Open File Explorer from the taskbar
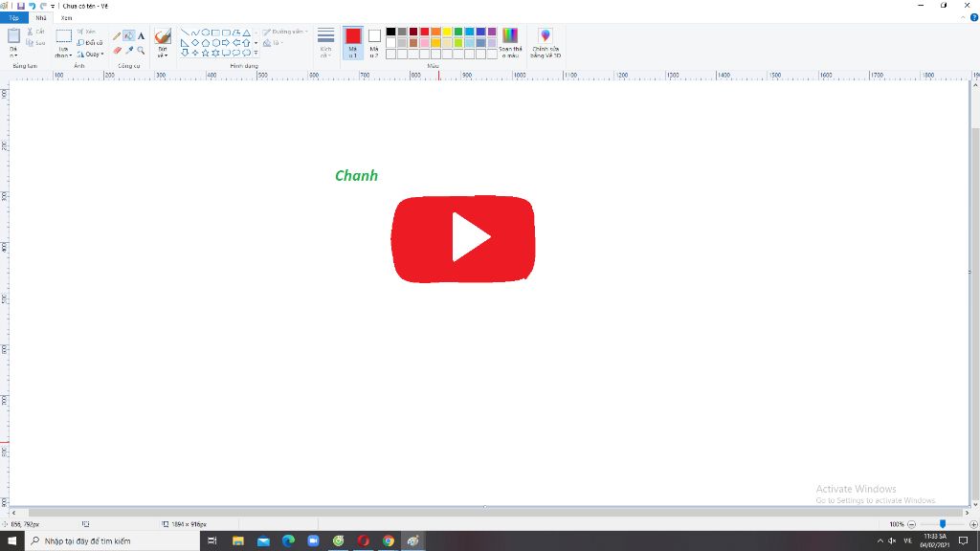The image size is (980, 551). click(238, 541)
